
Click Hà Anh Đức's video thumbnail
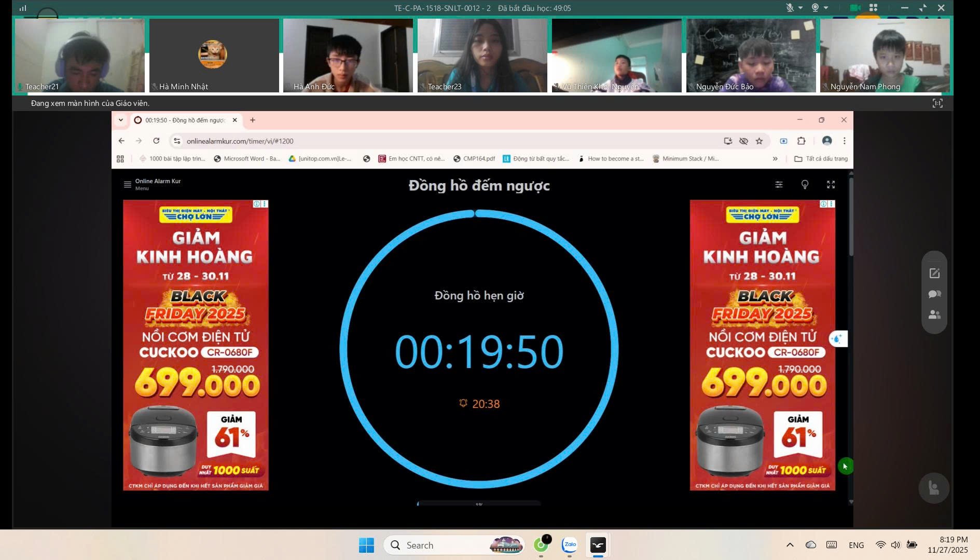click(x=348, y=55)
